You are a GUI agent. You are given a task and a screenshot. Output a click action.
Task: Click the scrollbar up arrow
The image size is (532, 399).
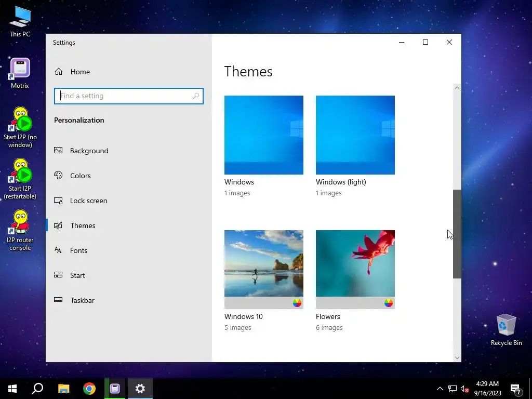[x=457, y=88]
